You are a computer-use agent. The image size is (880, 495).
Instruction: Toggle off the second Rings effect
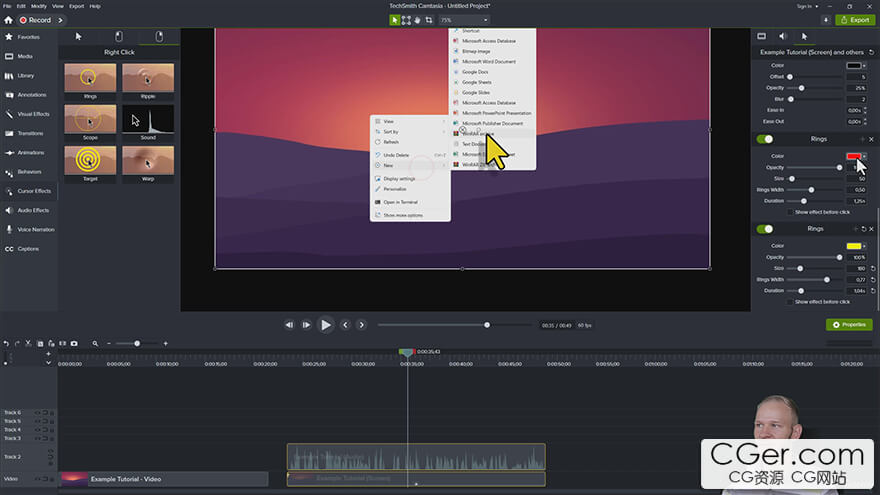[764, 229]
